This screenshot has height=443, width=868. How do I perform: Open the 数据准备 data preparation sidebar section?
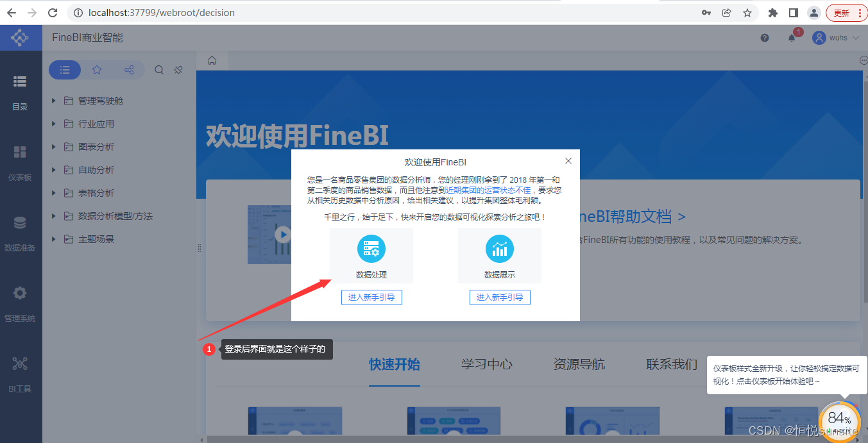click(21, 234)
